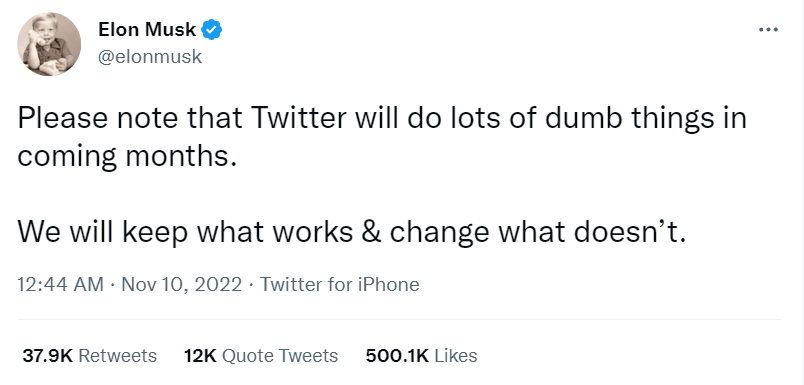View the 37.9K Retweets list

pyautogui.click(x=90, y=355)
